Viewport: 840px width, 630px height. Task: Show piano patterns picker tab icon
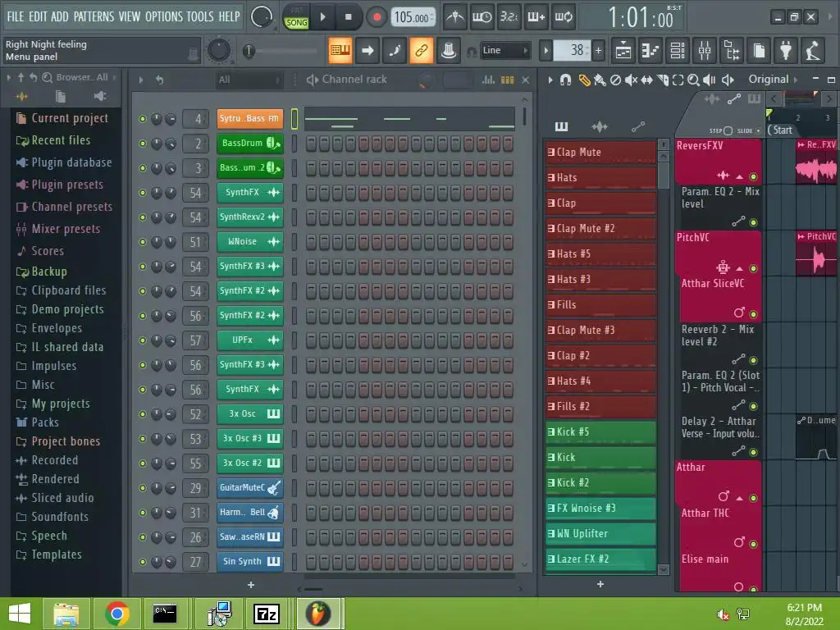click(561, 126)
